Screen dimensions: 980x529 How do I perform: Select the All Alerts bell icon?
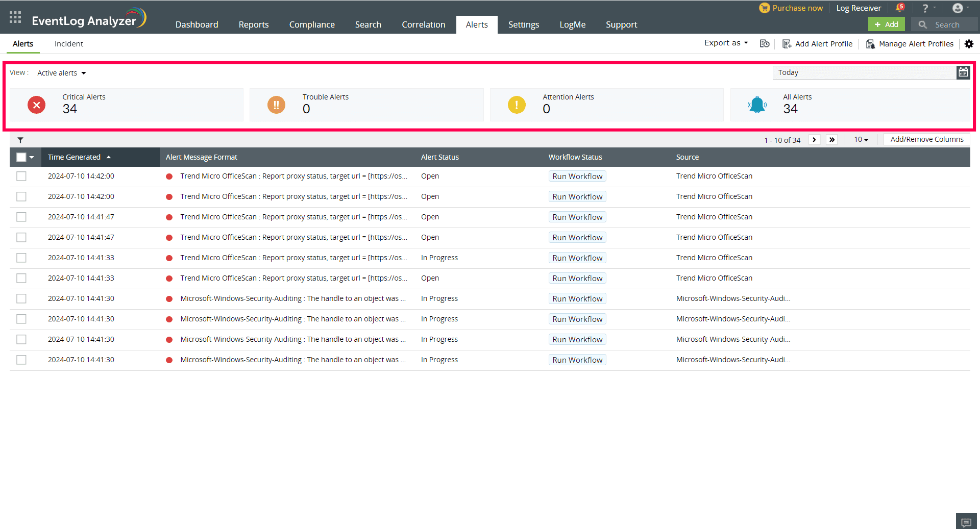(x=757, y=105)
